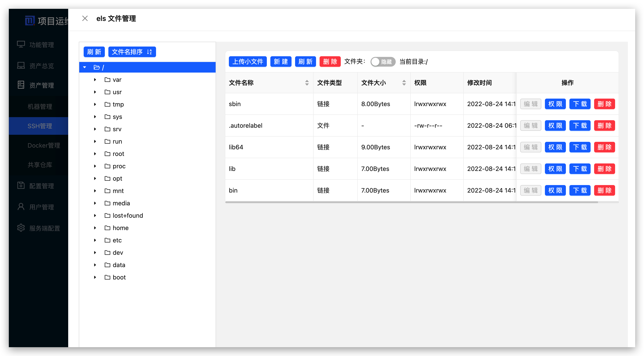644x356 pixels.
Task: Sort table by 文件大小 column arrows
Action: (x=404, y=83)
